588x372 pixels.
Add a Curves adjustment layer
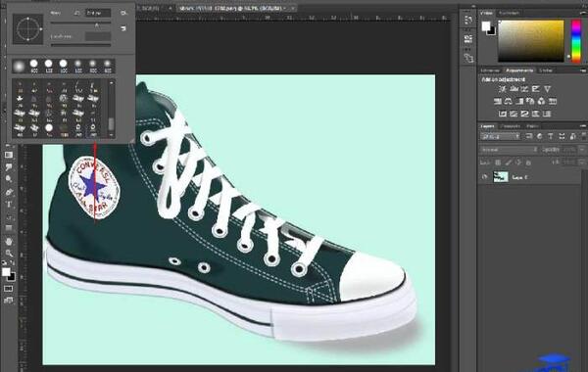(x=524, y=89)
